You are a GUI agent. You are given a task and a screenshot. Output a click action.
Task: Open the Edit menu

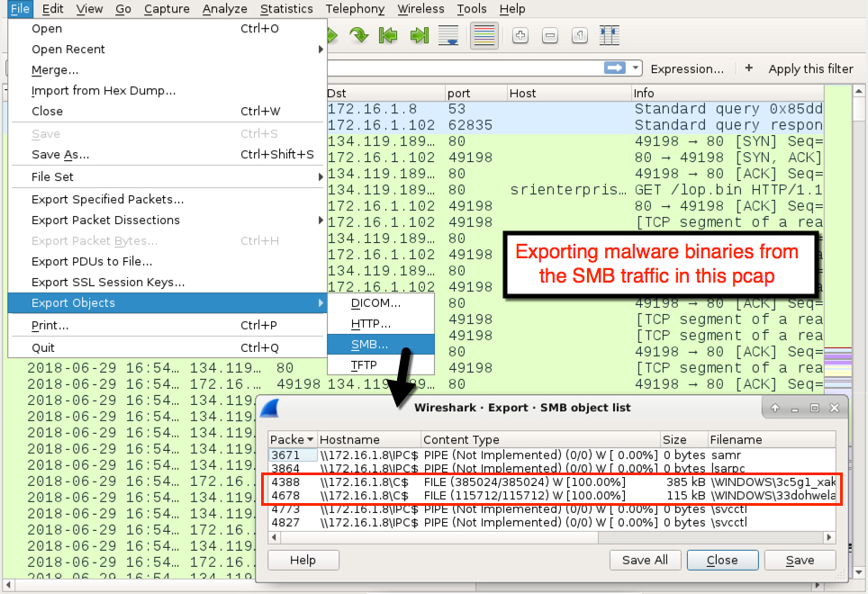pos(52,9)
